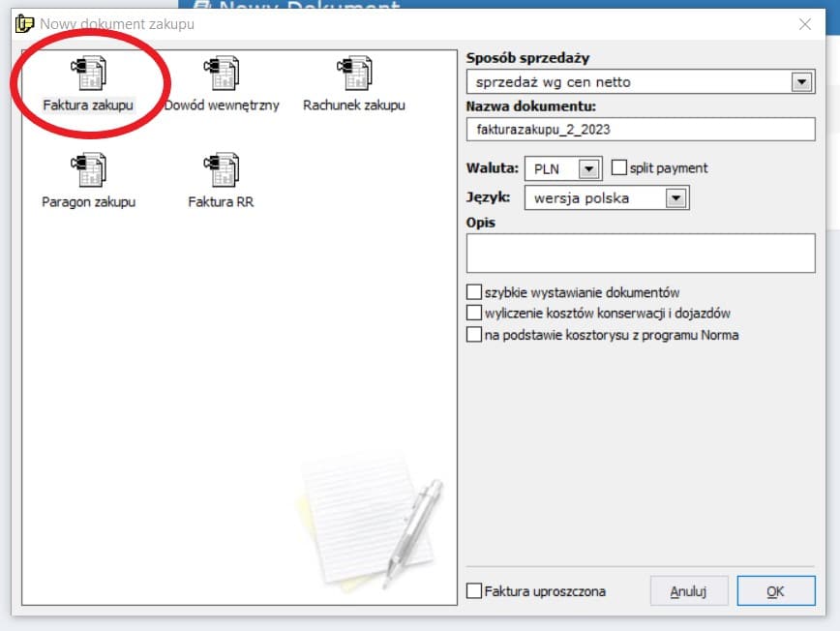Open the Sposób sprzedaży dropdown

[800, 82]
